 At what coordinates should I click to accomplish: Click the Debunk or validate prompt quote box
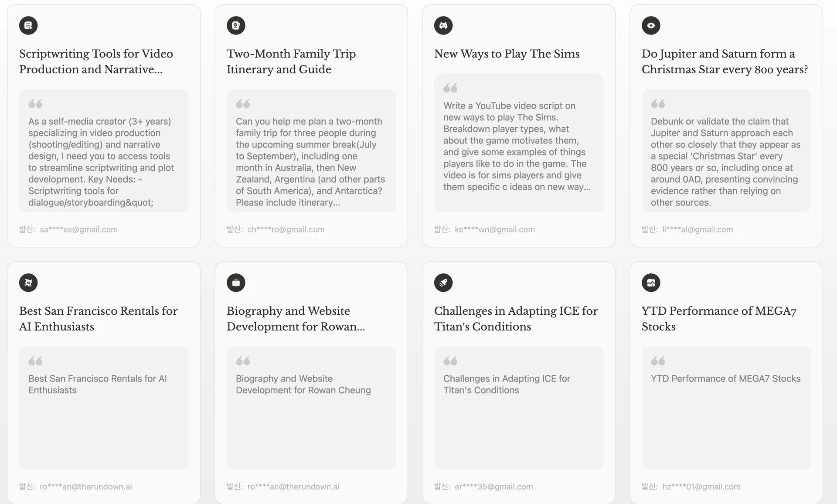click(726, 151)
